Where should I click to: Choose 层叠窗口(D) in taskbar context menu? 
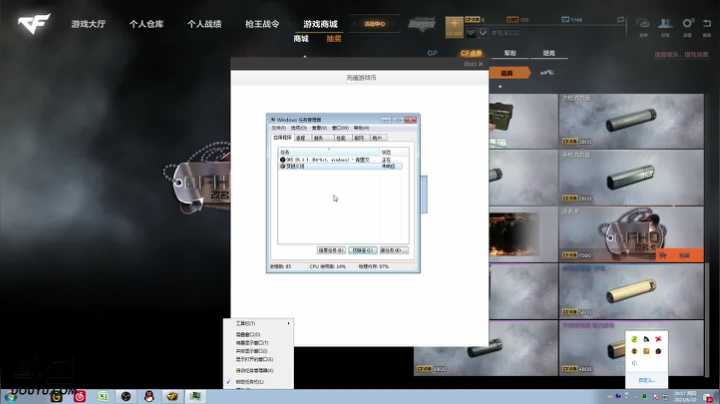coord(259,335)
